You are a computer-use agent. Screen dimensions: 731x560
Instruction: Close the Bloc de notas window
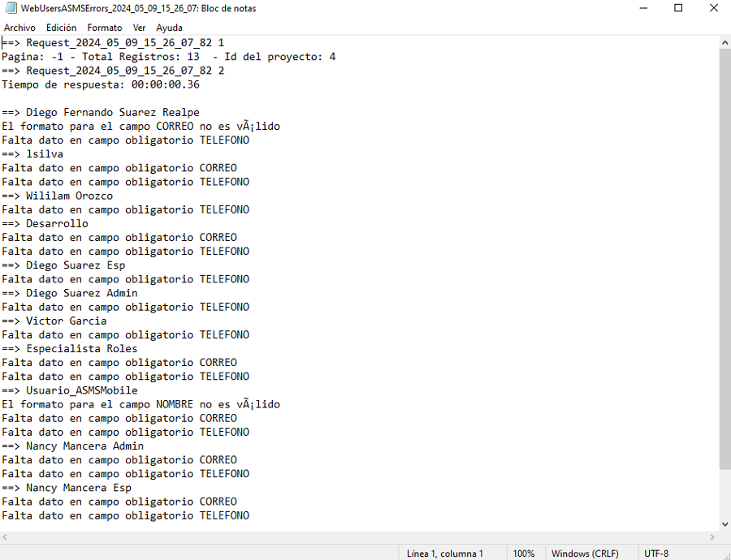coord(713,8)
